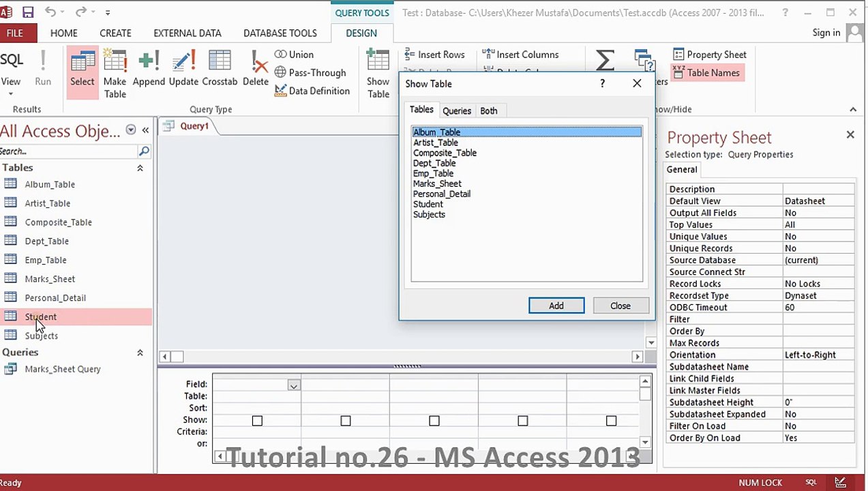Viewport: 868px width, 491px height.
Task: Click the Save icon in quick access toolbar
Action: (28, 12)
